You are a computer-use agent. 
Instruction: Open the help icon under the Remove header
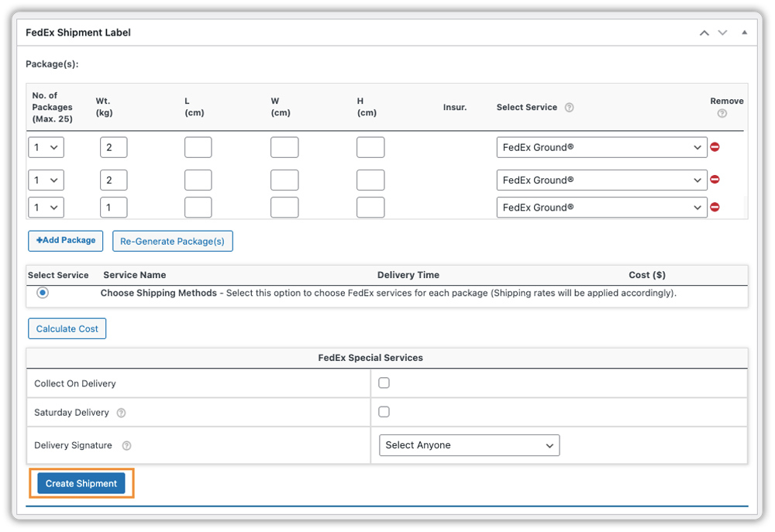click(x=722, y=113)
